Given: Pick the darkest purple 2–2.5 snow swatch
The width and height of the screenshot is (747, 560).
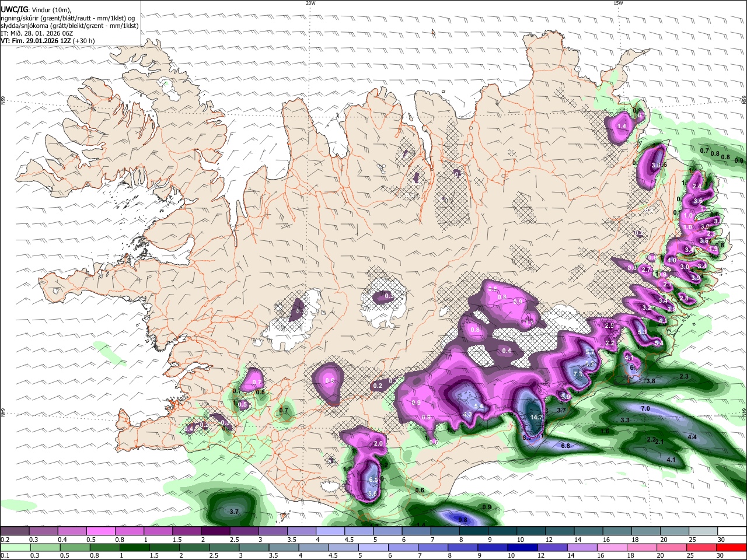Looking at the screenshot, I should coord(215,531).
